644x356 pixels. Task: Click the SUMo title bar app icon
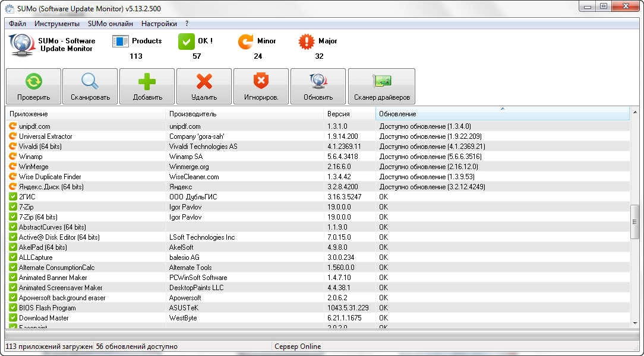point(9,8)
